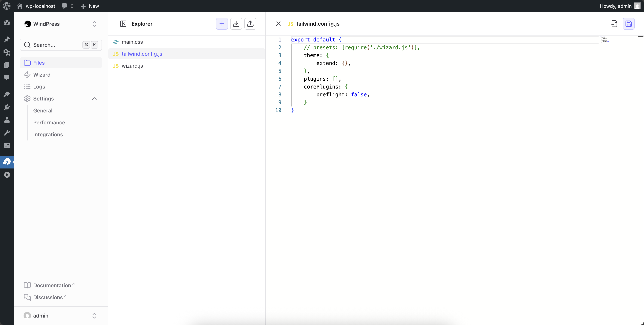Viewport: 644px width, 325px height.
Task: Click the export upload icon in Explorer
Action: pos(250,24)
